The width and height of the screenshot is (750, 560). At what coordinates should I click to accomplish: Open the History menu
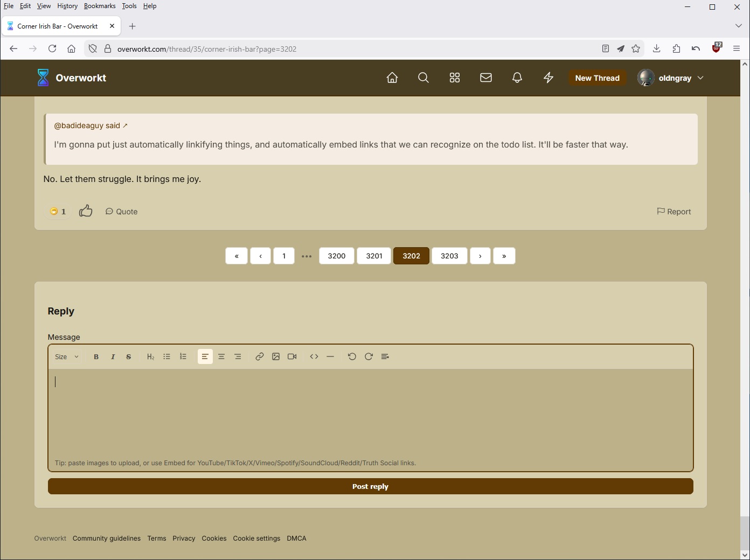pyautogui.click(x=67, y=6)
